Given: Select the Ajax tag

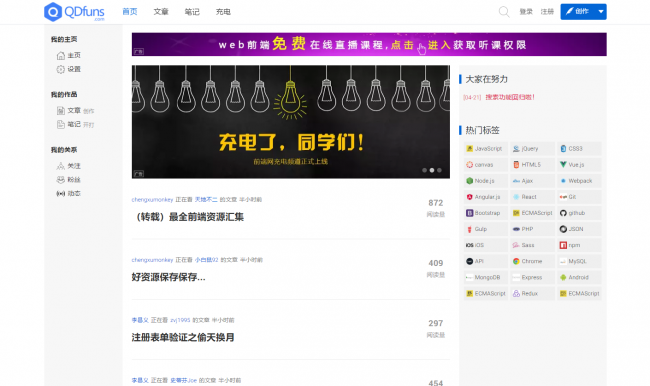Looking at the screenshot, I should coord(532,181).
